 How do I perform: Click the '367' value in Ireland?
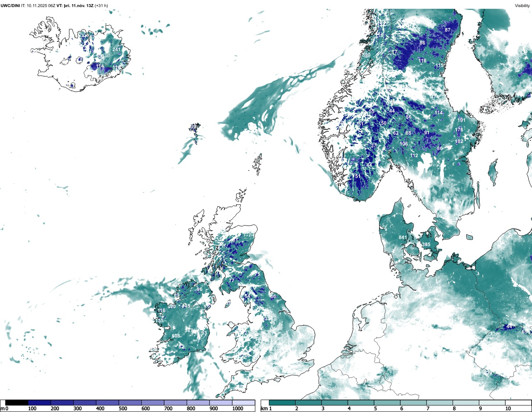point(189,331)
